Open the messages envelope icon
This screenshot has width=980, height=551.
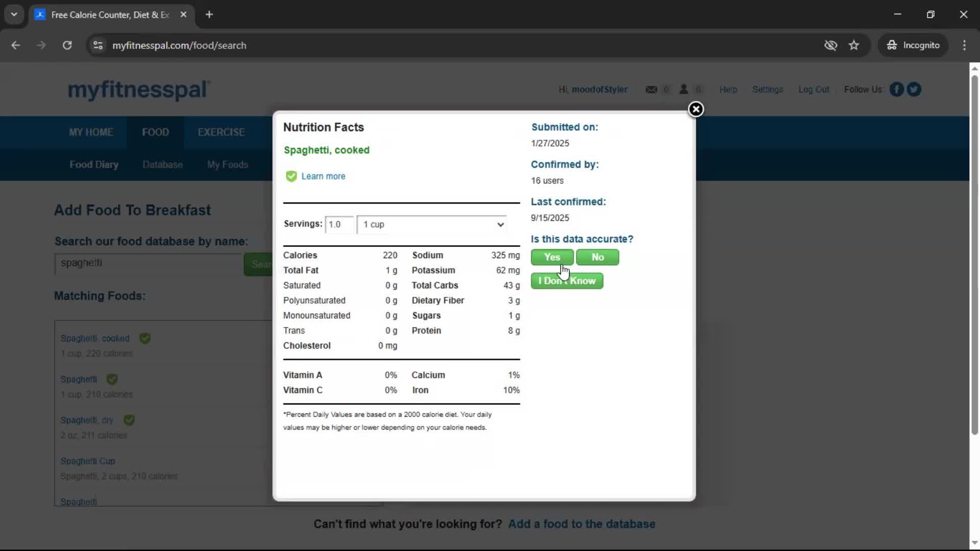(x=651, y=89)
